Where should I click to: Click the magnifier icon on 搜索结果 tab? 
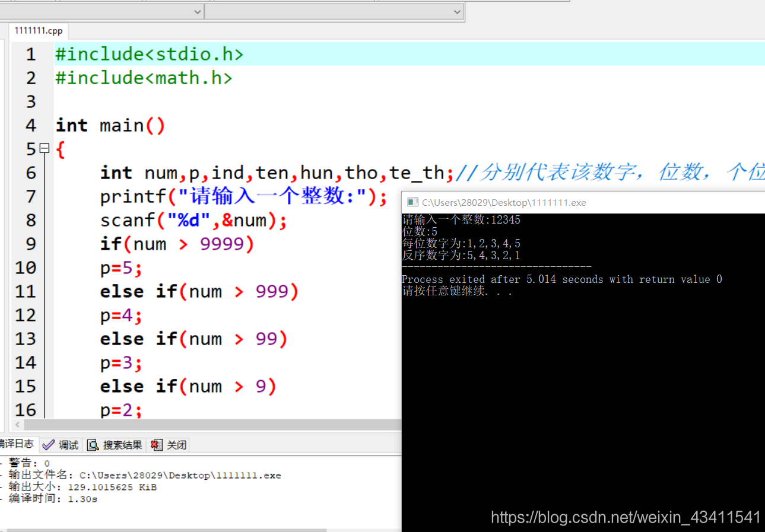click(x=93, y=445)
